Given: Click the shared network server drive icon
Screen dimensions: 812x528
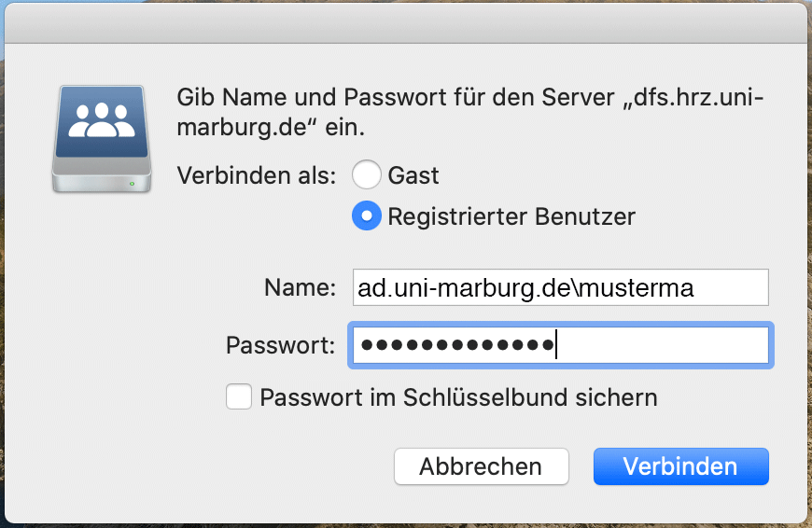Looking at the screenshot, I should (x=102, y=139).
